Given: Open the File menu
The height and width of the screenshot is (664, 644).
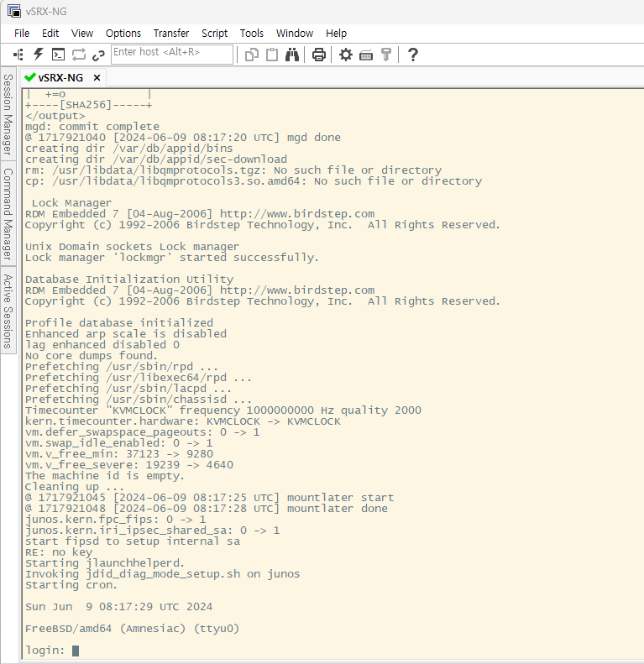Looking at the screenshot, I should (x=22, y=33).
